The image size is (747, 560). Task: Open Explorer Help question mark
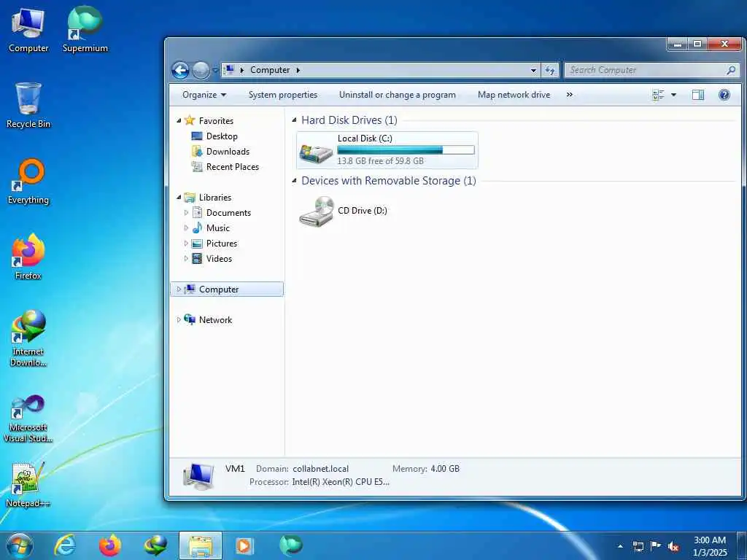point(724,95)
